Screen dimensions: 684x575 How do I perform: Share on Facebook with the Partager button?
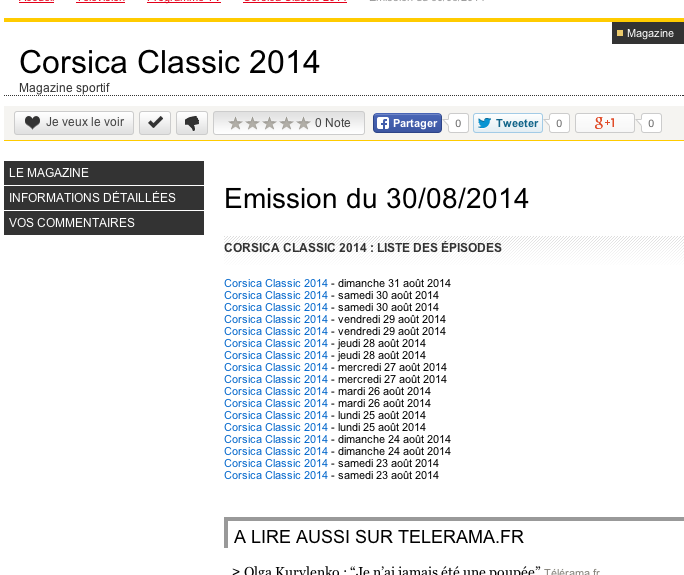tap(407, 123)
